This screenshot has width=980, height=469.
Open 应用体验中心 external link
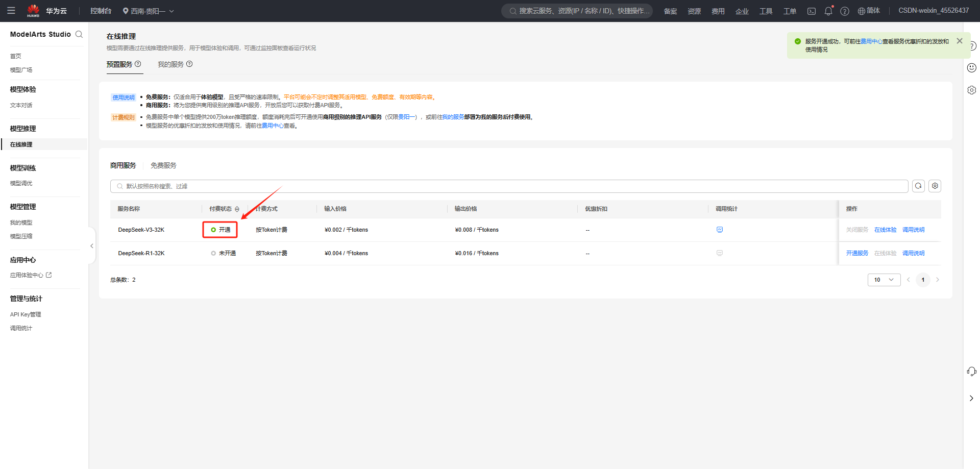(x=31, y=275)
